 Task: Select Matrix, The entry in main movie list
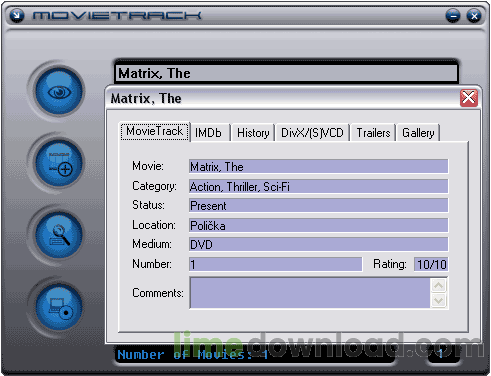tap(286, 73)
